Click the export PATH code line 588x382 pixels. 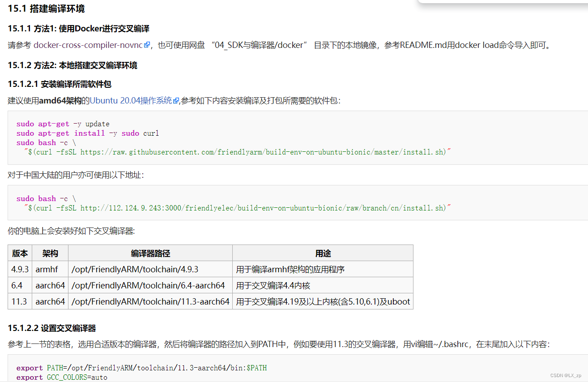point(141,368)
